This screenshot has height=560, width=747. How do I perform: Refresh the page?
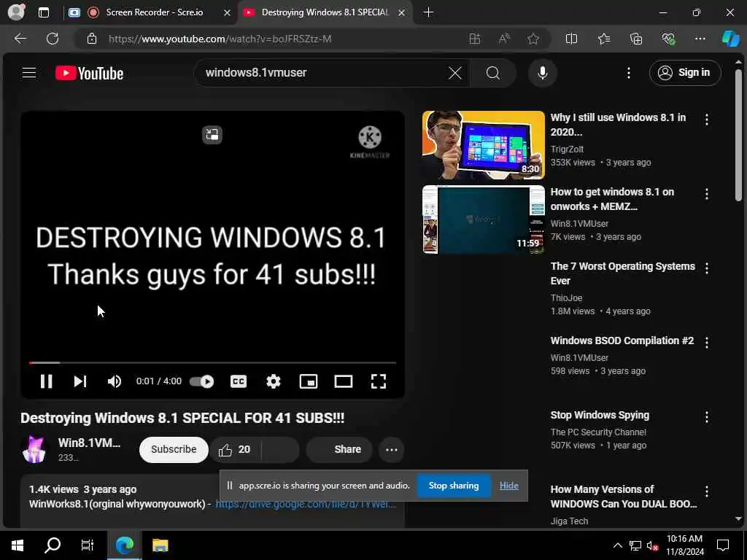click(x=53, y=39)
